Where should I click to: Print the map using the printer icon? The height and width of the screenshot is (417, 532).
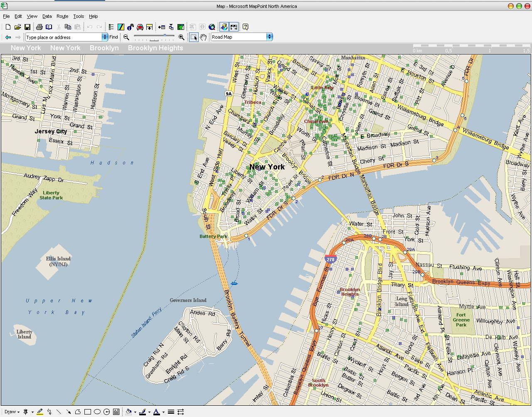39,27
